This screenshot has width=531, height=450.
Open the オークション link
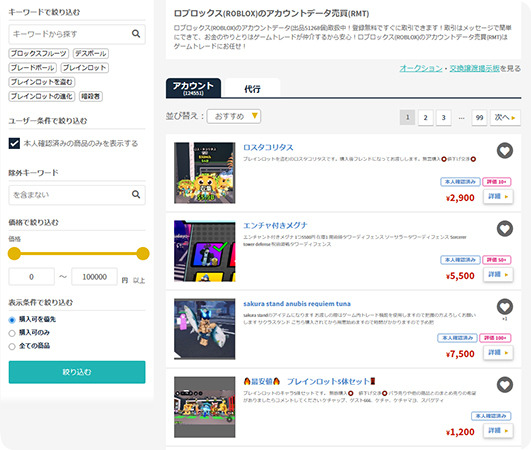pos(421,68)
